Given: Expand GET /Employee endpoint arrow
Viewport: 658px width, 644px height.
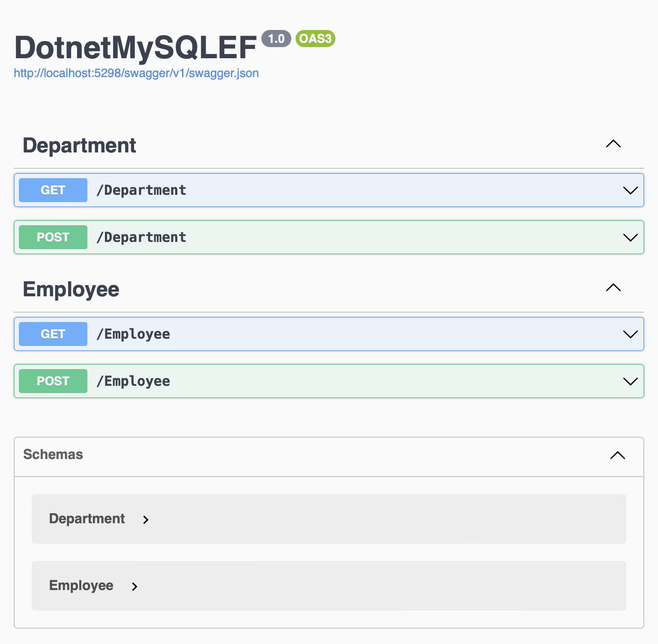Looking at the screenshot, I should point(630,334).
